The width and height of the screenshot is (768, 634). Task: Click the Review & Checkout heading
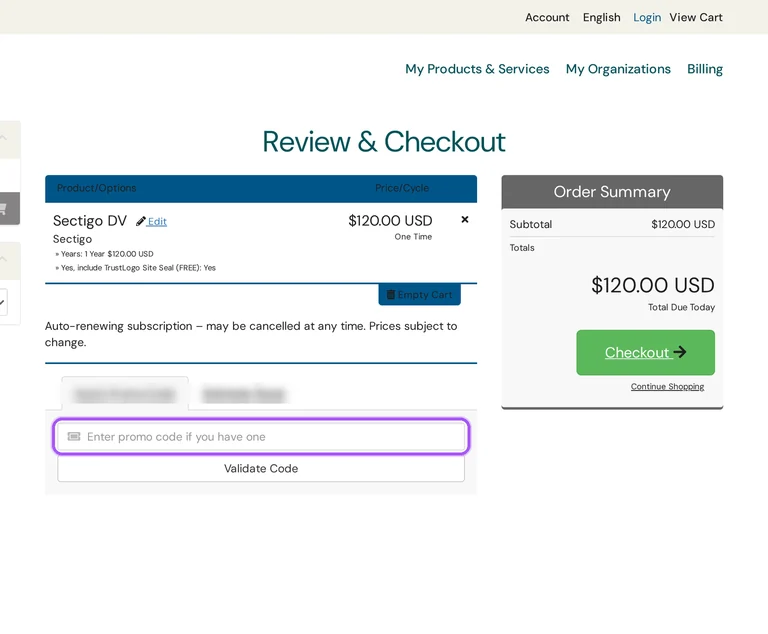coord(384,142)
